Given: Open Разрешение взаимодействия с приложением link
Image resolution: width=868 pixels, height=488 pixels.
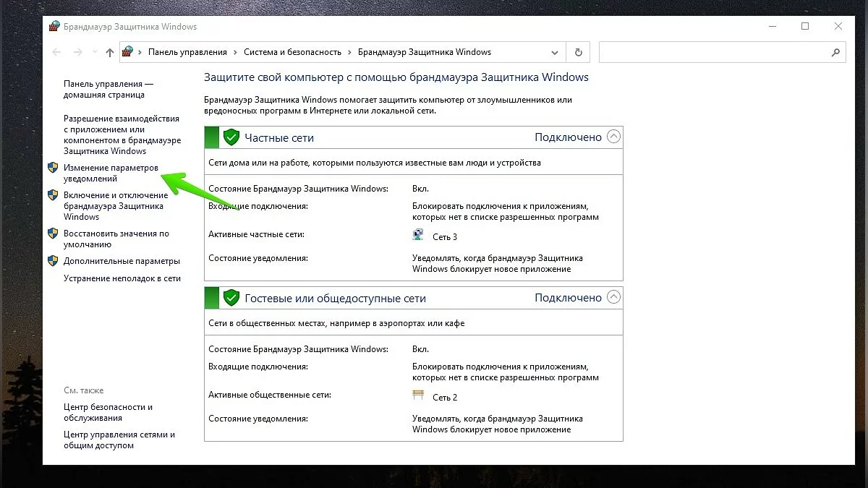Looking at the screenshot, I should click(x=122, y=134).
